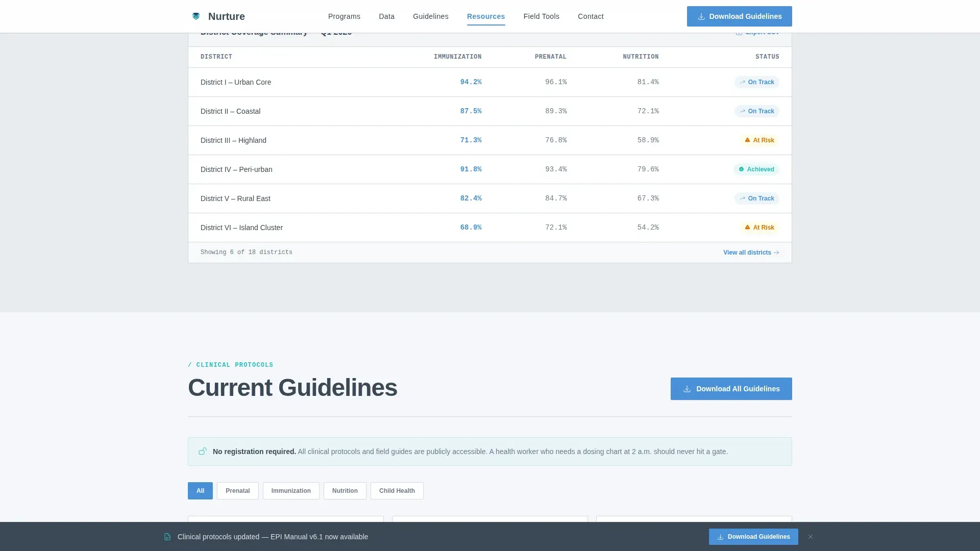Open the Programs menu item
Viewport: 980px width, 551px height.
coord(344,16)
